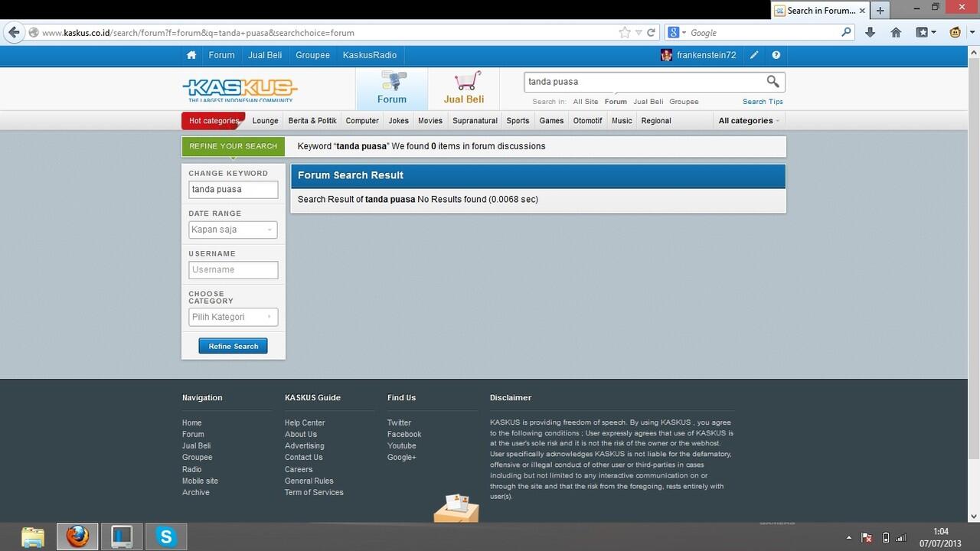Click the Change Keyword input field
Viewport: 980px width, 551px height.
(x=233, y=189)
